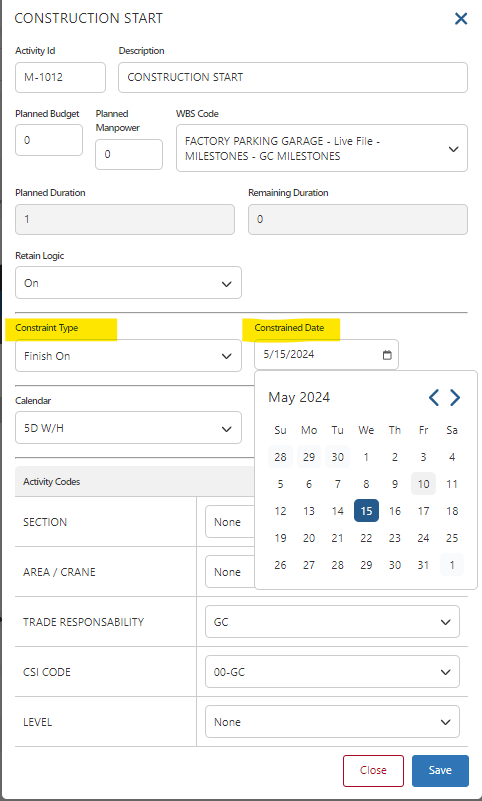
Task: Click the Planned Budget input field
Action: (x=49, y=140)
